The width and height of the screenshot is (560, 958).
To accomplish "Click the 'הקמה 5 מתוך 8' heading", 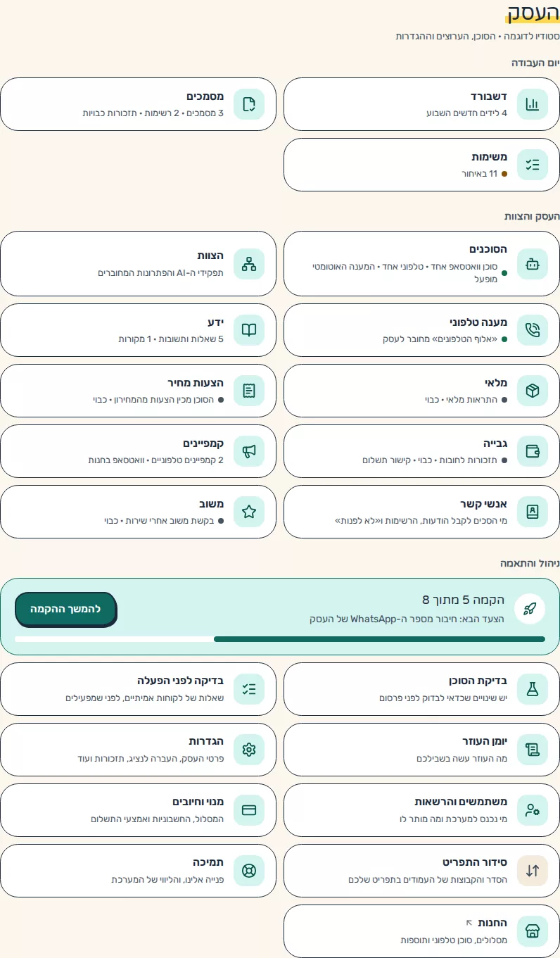I will tap(463, 600).
